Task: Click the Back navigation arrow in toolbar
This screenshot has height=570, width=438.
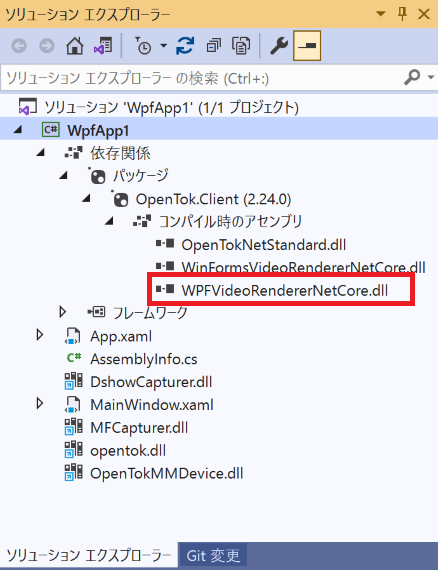Action: (x=19, y=46)
